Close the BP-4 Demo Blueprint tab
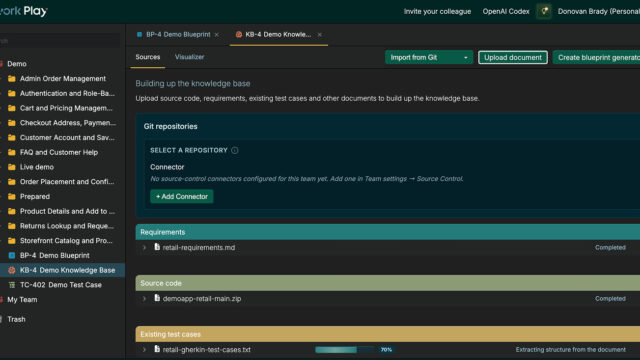This screenshot has height=360, width=640. coord(217,35)
